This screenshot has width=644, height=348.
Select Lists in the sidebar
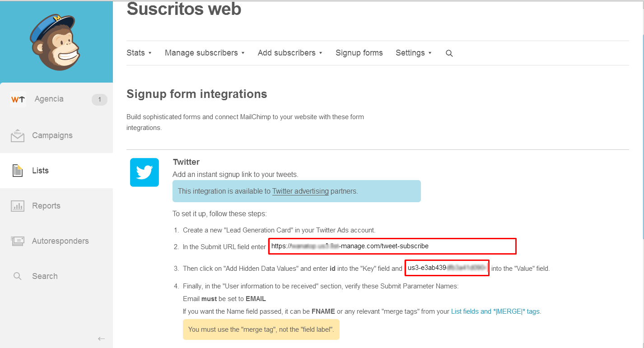pyautogui.click(x=56, y=171)
